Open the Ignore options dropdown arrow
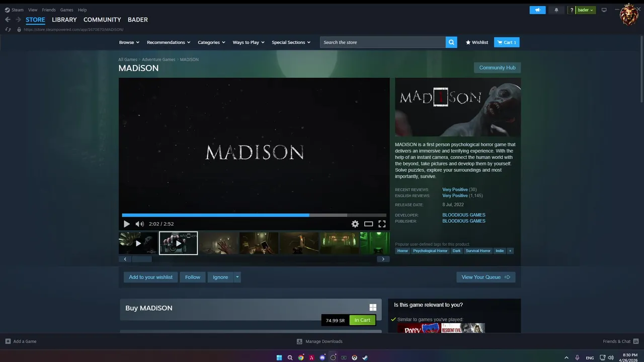The height and width of the screenshot is (362, 644). (x=237, y=277)
